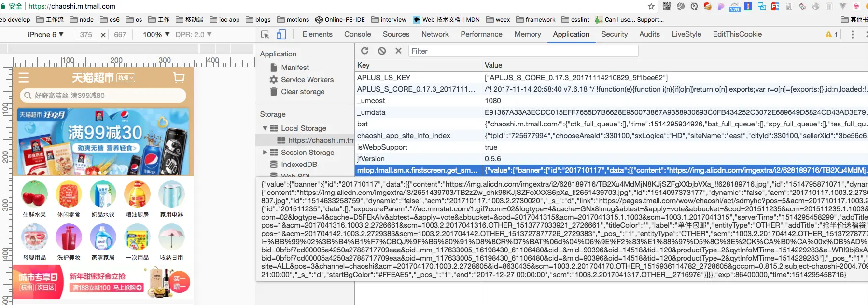The image size is (868, 305).
Task: Toggle the device toolbar icon
Action: pos(281,34)
